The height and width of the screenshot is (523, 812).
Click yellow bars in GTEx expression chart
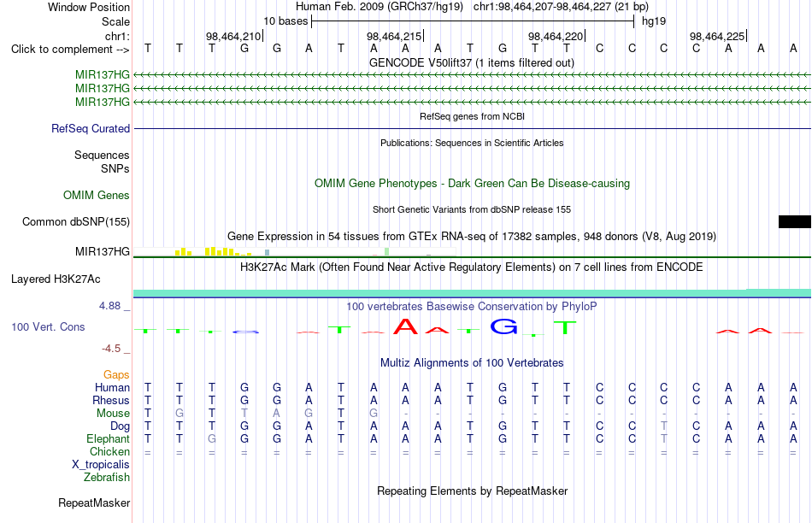pos(212,251)
